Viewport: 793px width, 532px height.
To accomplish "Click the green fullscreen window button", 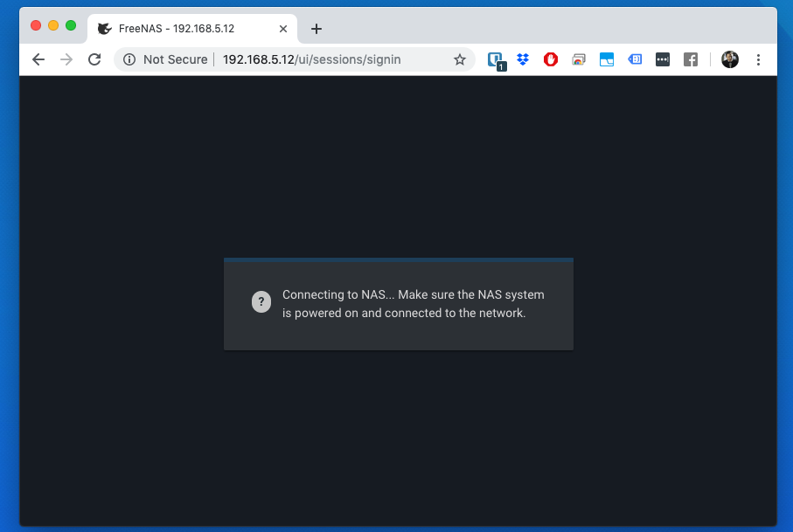I will 71,25.
